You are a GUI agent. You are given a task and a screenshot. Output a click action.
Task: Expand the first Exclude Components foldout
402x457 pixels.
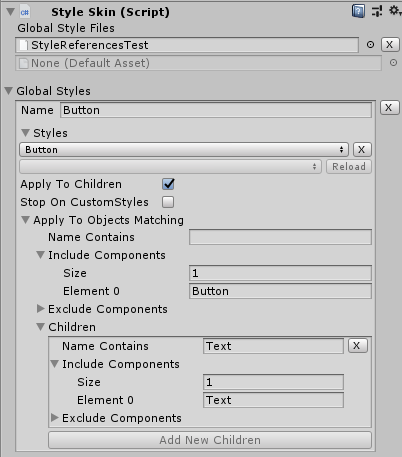pos(41,309)
